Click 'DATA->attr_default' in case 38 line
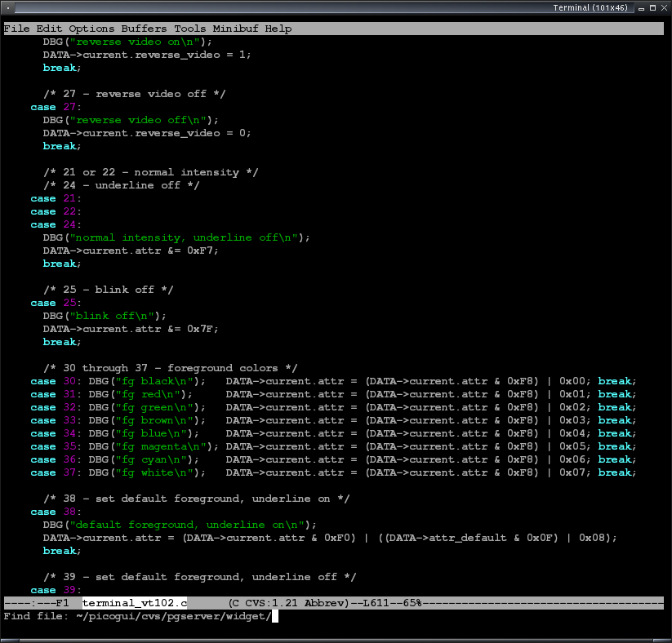672x643 pixels. tap(447, 538)
